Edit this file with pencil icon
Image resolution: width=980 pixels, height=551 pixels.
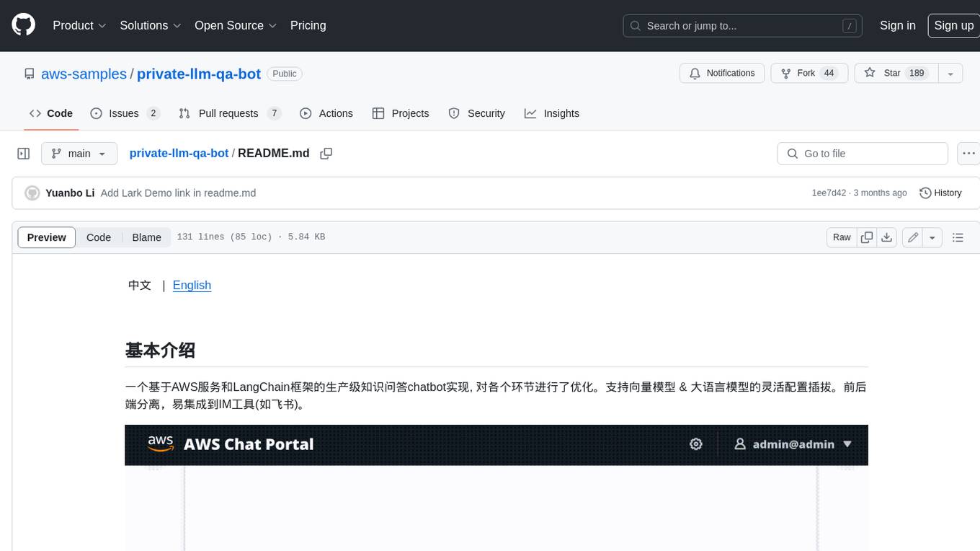[913, 237]
